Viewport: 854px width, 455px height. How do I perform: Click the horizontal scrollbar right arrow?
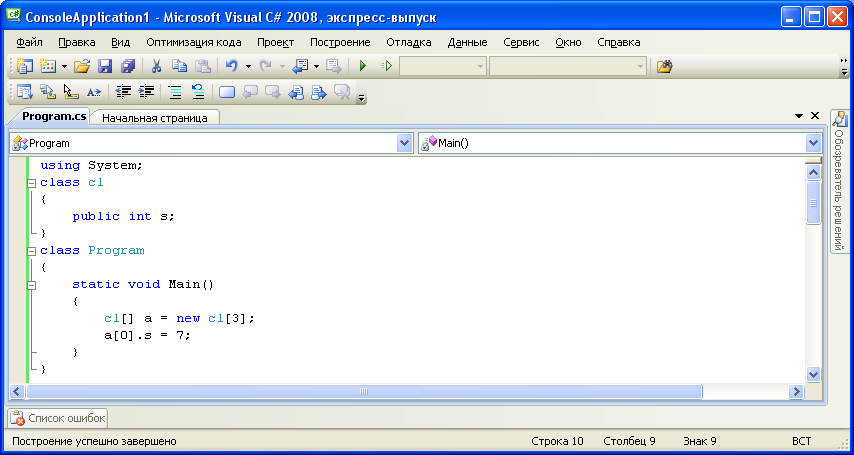click(x=797, y=391)
